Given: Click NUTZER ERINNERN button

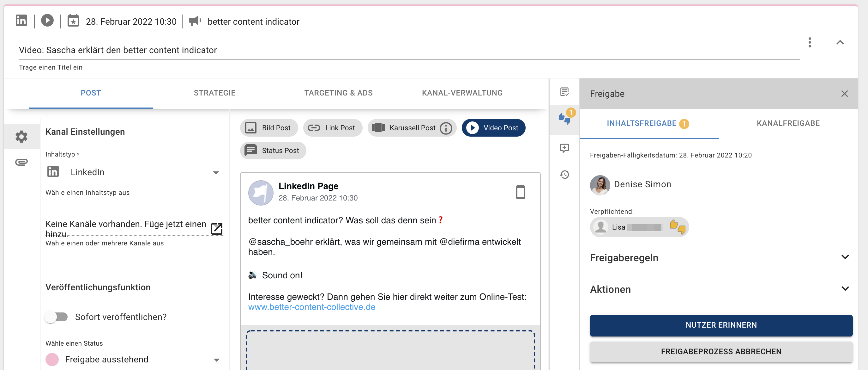Looking at the screenshot, I should point(721,325).
